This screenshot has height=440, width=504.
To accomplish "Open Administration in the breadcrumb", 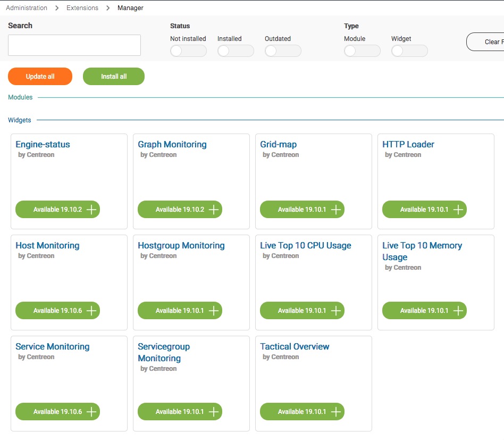I will click(x=27, y=8).
